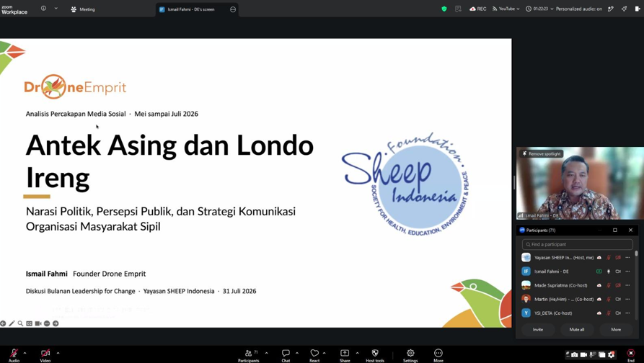Open the Chat panel
Screen dimensions: 644x363
pos(286,355)
